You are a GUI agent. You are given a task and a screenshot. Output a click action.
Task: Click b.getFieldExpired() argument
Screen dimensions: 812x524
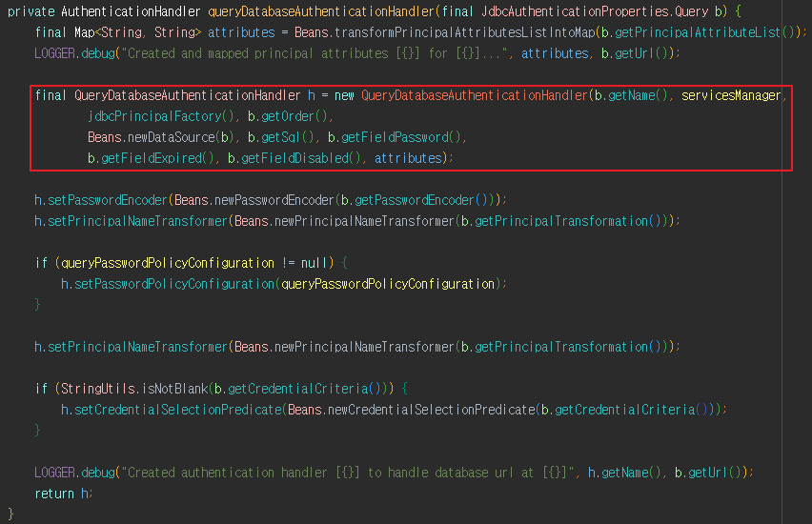151,158
